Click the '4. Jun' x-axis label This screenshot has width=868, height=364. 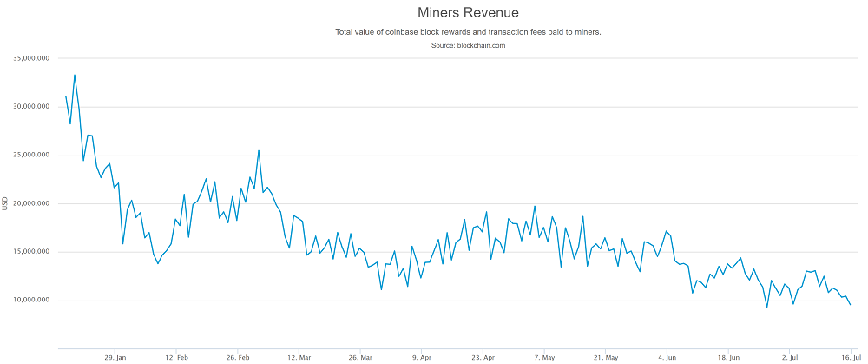pos(667,358)
